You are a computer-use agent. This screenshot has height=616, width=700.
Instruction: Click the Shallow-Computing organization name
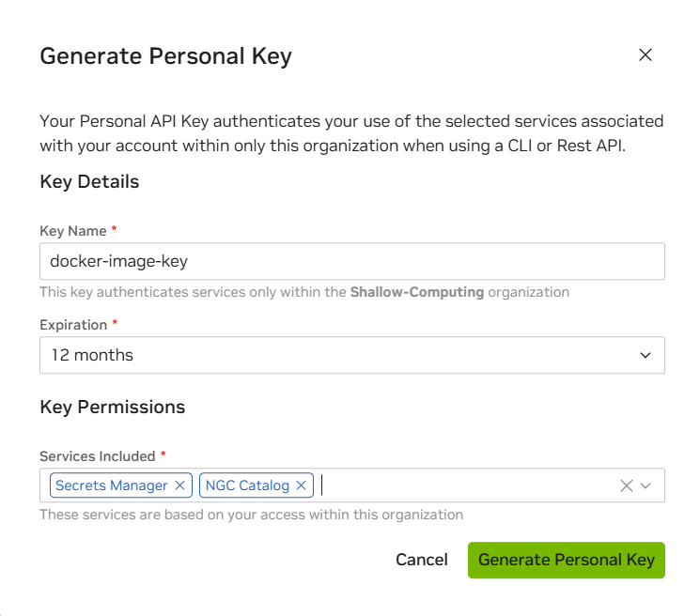[x=417, y=292]
